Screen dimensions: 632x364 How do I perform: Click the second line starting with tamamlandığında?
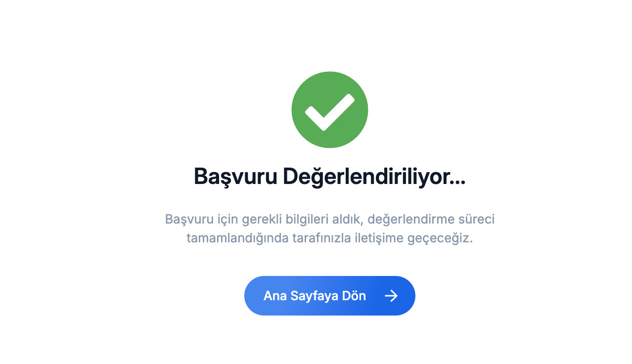tap(330, 238)
